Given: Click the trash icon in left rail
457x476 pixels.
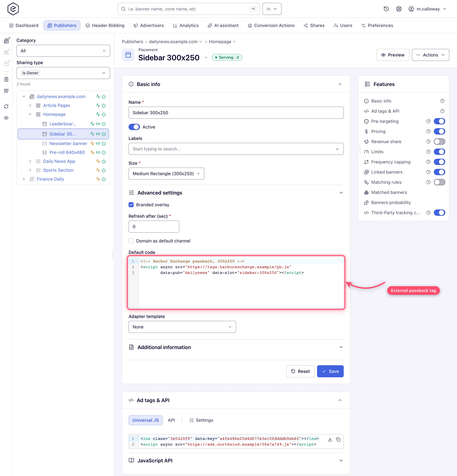Looking at the screenshot, I should pyautogui.click(x=6, y=79).
